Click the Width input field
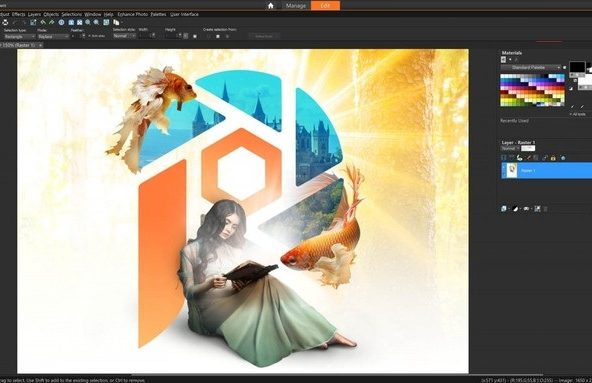 (145, 36)
